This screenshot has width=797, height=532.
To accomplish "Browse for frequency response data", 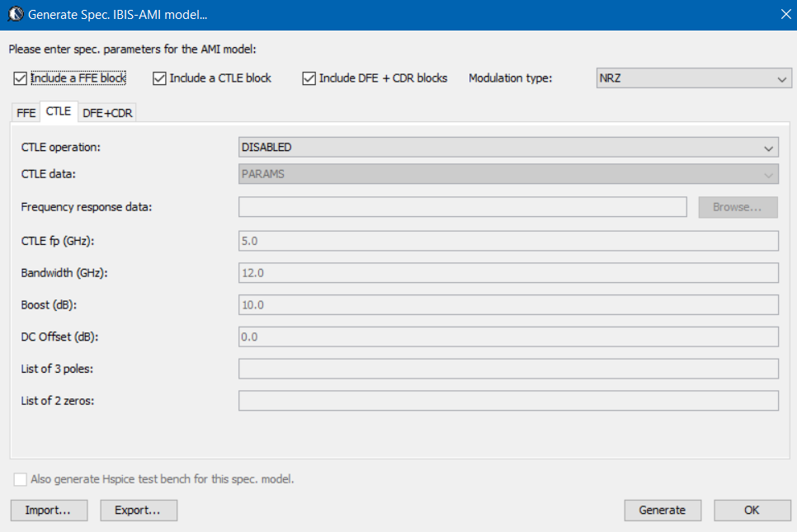I will [x=738, y=207].
